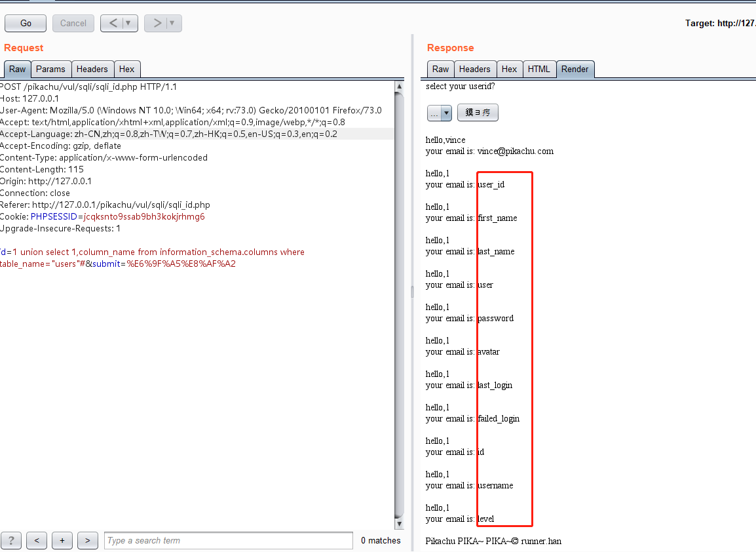Click the Upgrade-Insecure-Requests header line
The image size is (756, 552).
click(60, 228)
